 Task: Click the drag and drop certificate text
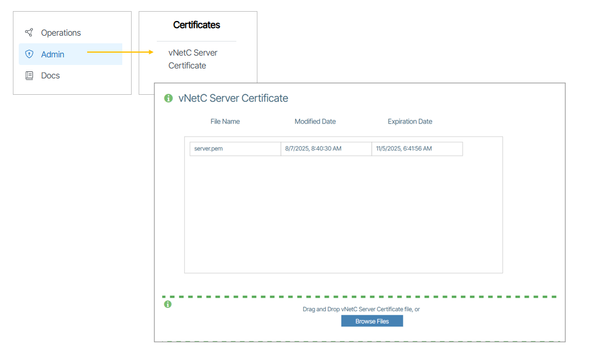pos(361,309)
